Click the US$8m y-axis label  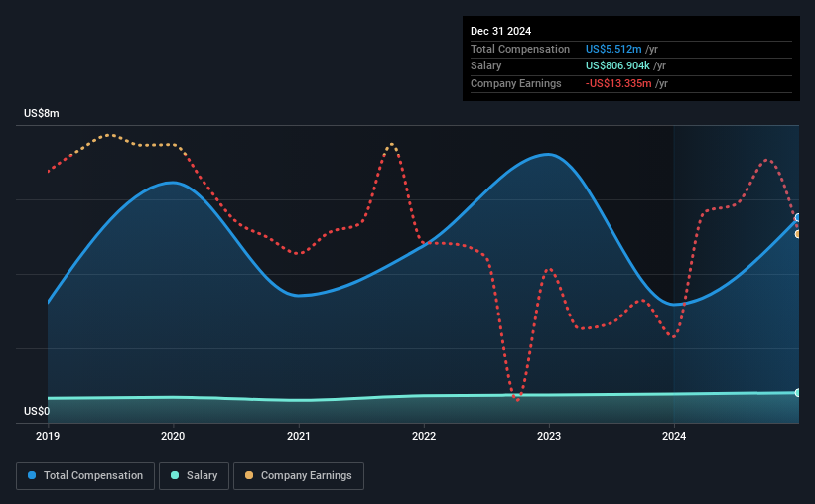point(42,113)
